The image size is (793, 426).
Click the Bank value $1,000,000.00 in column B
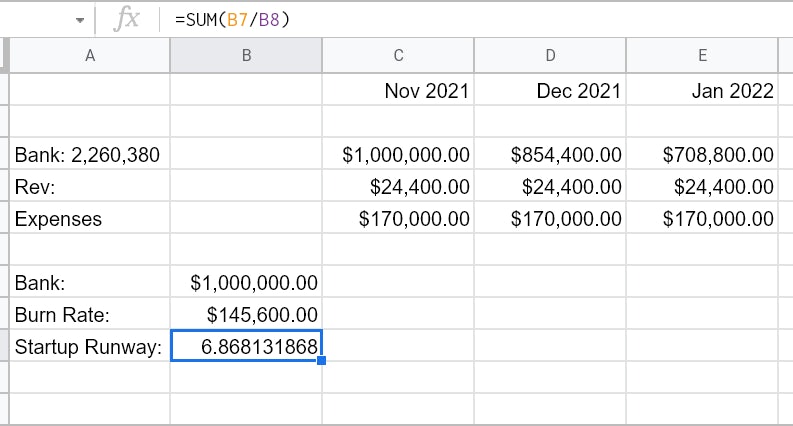[246, 283]
